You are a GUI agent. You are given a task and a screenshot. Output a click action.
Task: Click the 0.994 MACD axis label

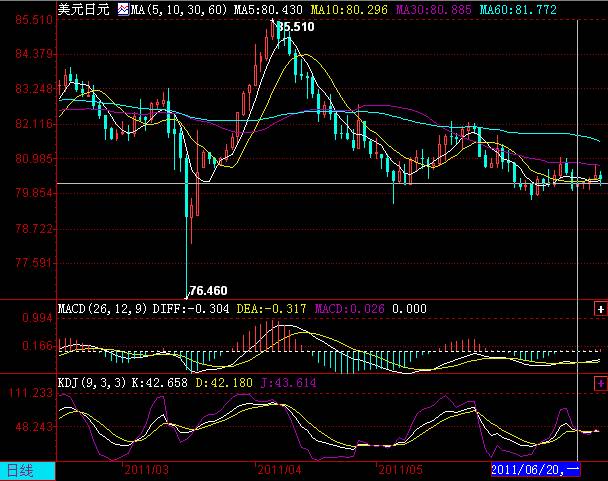tap(37, 318)
